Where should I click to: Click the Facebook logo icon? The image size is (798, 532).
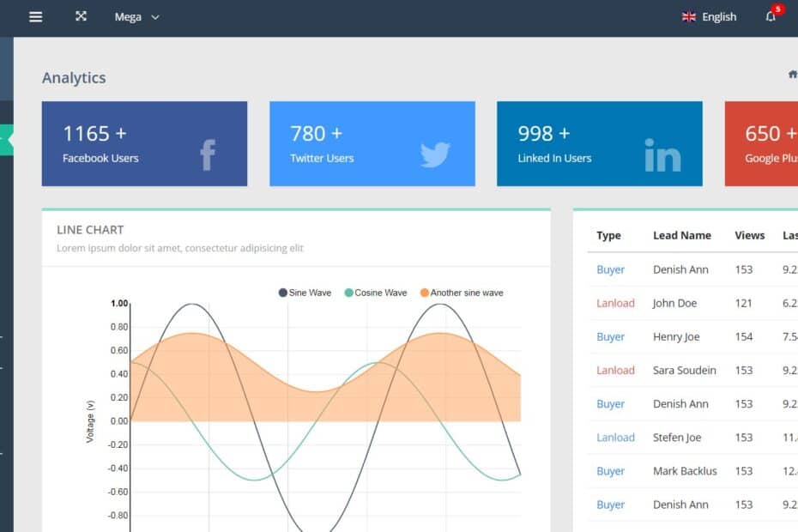coord(208,154)
